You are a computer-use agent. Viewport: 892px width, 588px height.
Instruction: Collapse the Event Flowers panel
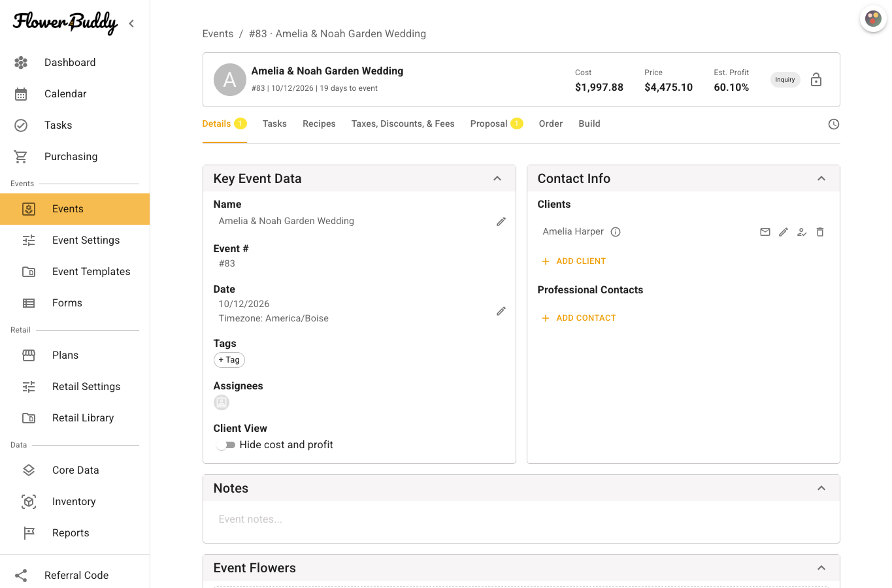(x=821, y=568)
